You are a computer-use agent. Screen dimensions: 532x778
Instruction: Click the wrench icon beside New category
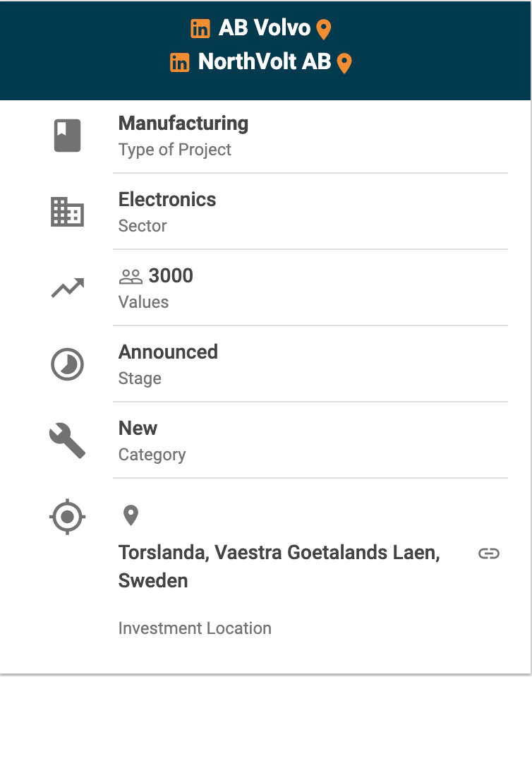(x=68, y=441)
